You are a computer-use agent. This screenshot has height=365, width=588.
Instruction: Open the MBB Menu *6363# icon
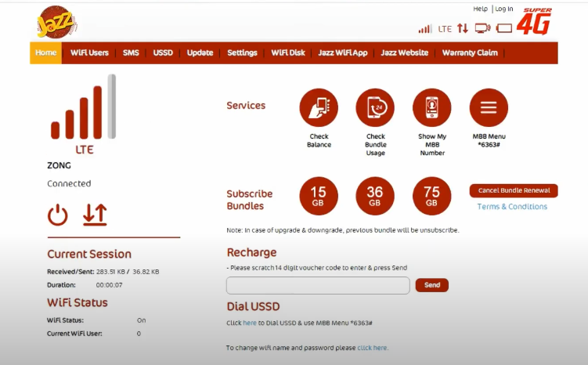pyautogui.click(x=489, y=108)
